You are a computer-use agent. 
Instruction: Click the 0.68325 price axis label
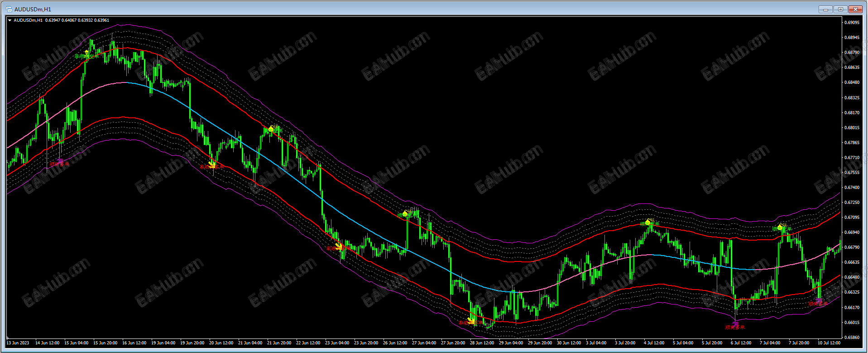coord(852,98)
